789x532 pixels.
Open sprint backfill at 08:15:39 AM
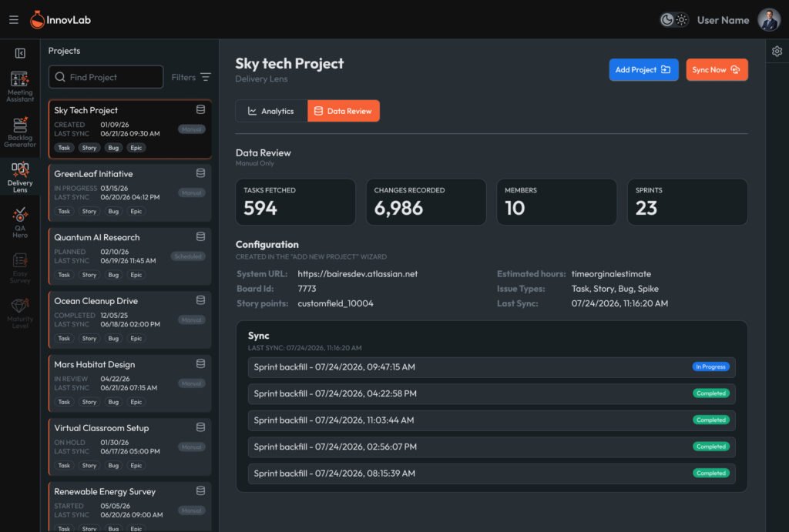(x=492, y=473)
